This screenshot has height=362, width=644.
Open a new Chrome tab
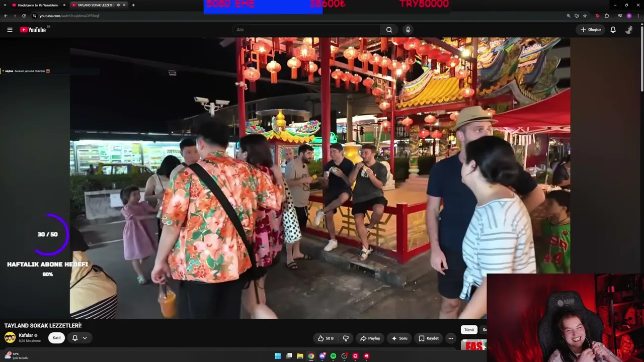pyautogui.click(x=133, y=5)
